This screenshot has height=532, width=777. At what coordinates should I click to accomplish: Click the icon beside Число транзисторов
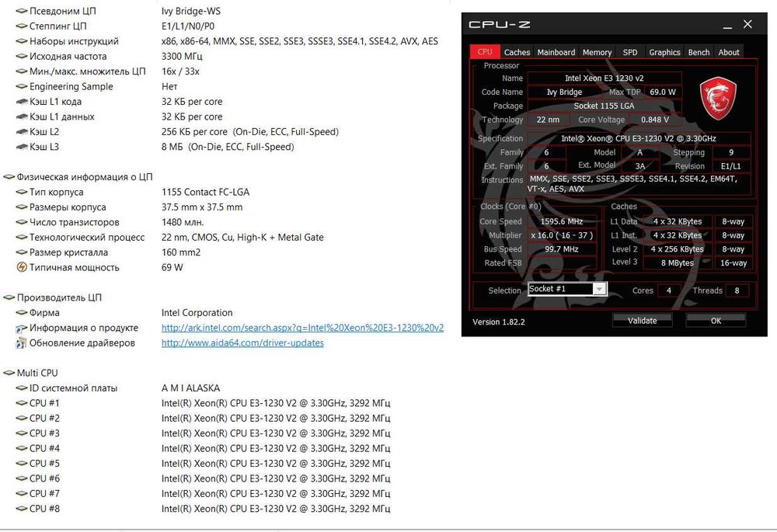22,222
